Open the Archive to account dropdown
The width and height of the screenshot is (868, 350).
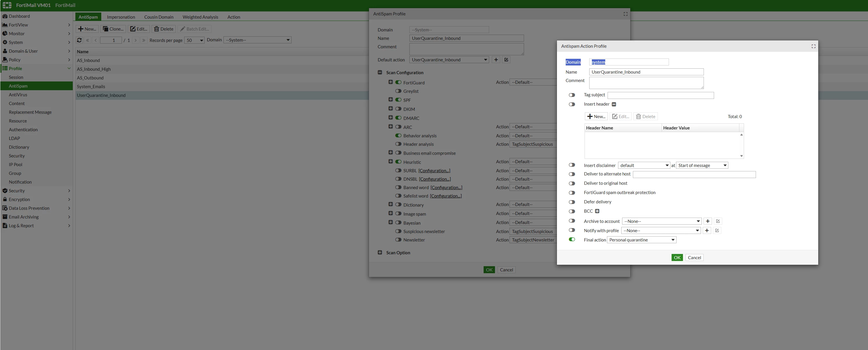(662, 221)
